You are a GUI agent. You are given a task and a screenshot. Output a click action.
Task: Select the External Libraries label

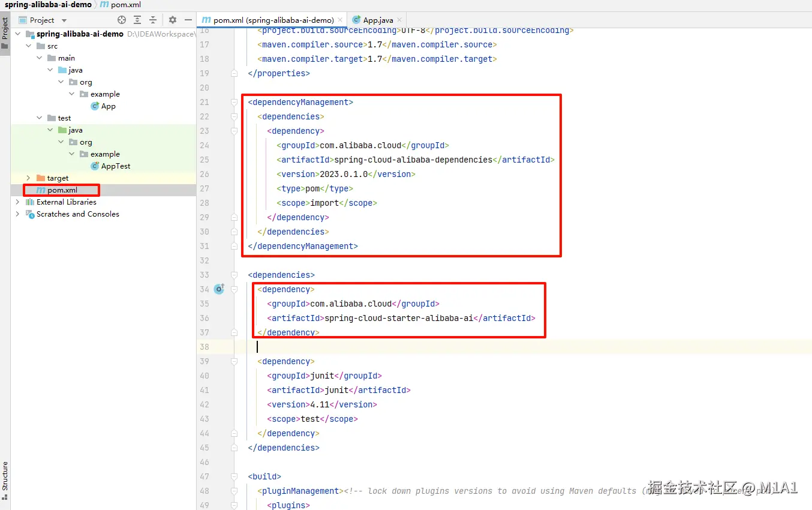pyautogui.click(x=67, y=202)
